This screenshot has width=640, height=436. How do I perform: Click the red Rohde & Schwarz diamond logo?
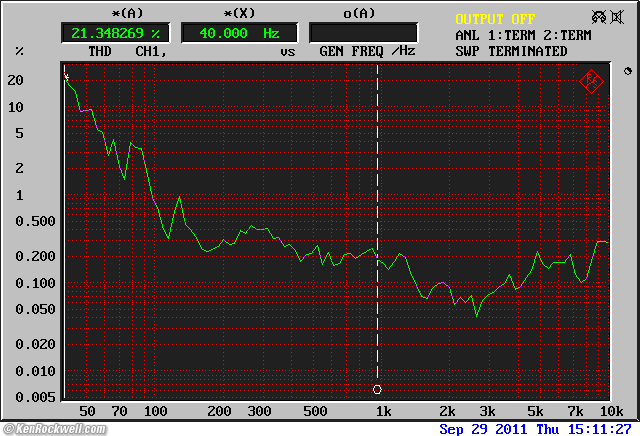(591, 82)
